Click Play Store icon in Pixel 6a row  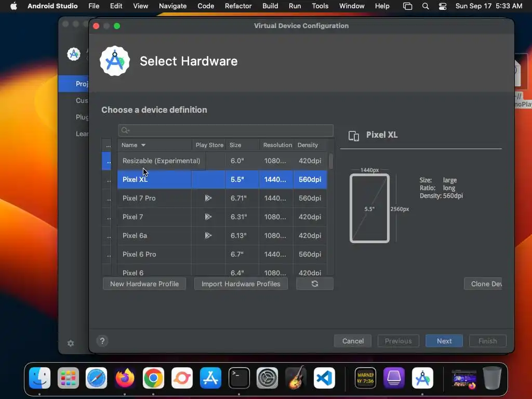coord(208,235)
